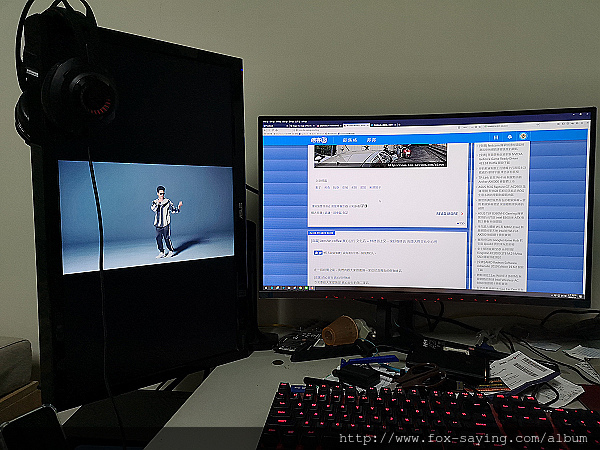Screen dimensions: 600x450
Task: Open sidebar link mentioning ASUS ROG Rapture
Action: click(x=501, y=191)
